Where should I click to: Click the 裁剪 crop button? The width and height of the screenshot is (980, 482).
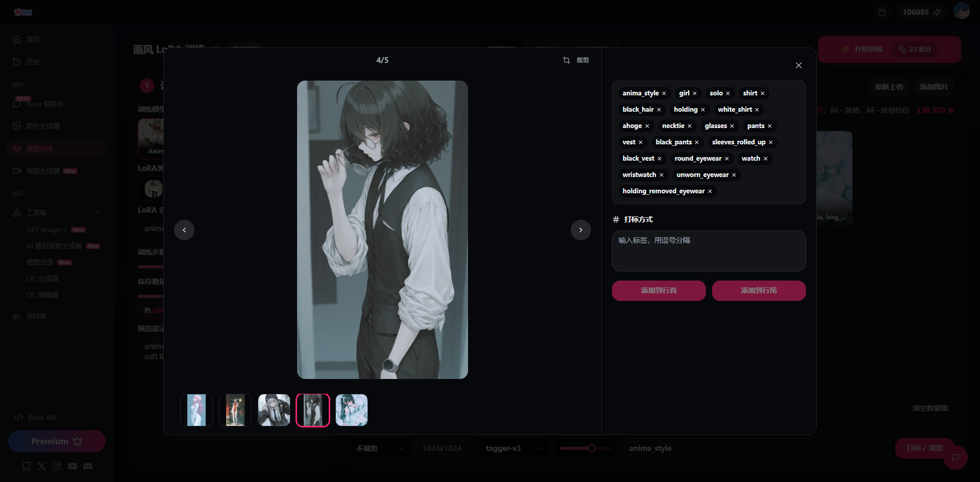click(576, 60)
